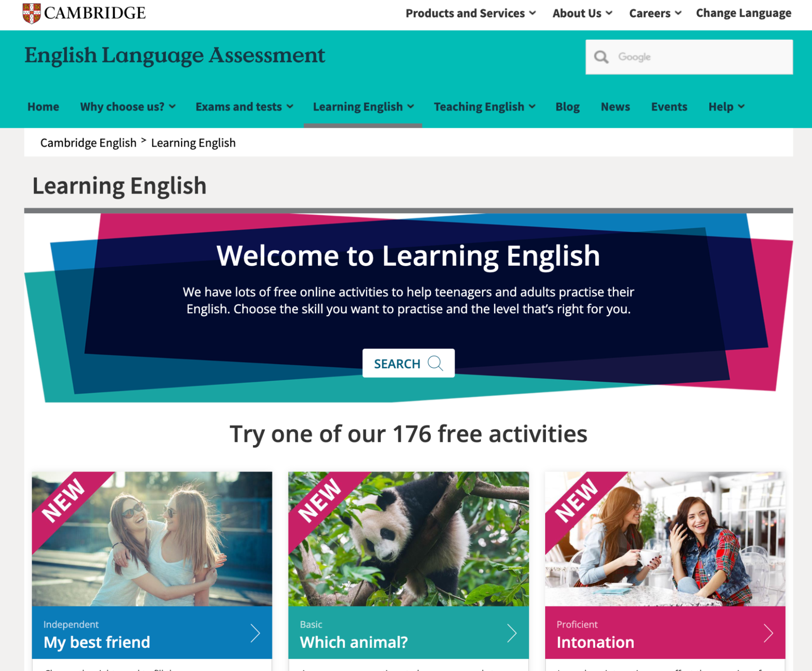Click the Cambridge shield logo

click(x=31, y=13)
